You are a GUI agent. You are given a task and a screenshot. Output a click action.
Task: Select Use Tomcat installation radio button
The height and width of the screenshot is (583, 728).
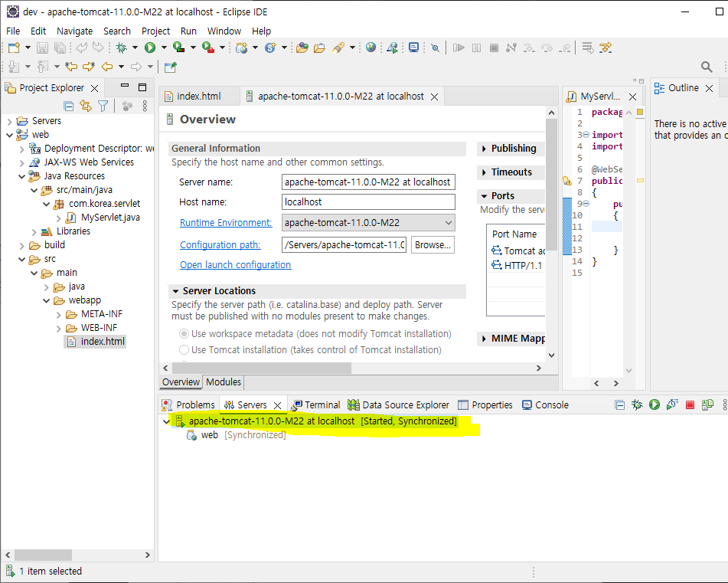184,349
